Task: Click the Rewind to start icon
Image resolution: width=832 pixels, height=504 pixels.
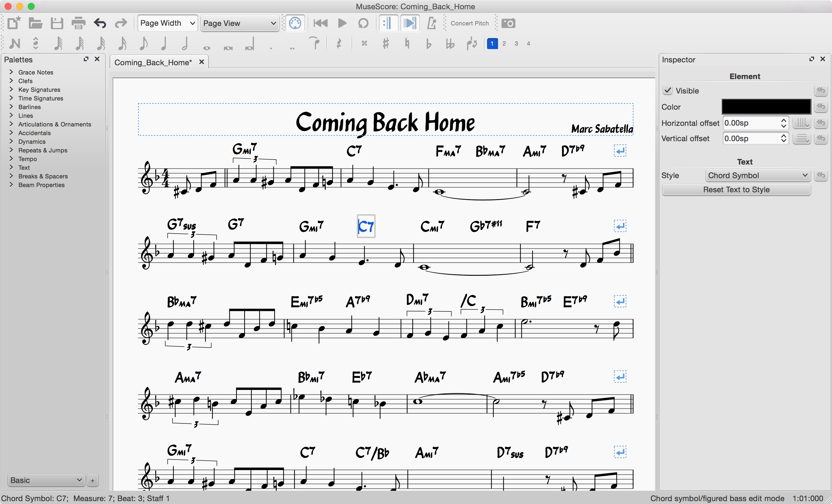Action: [x=320, y=23]
